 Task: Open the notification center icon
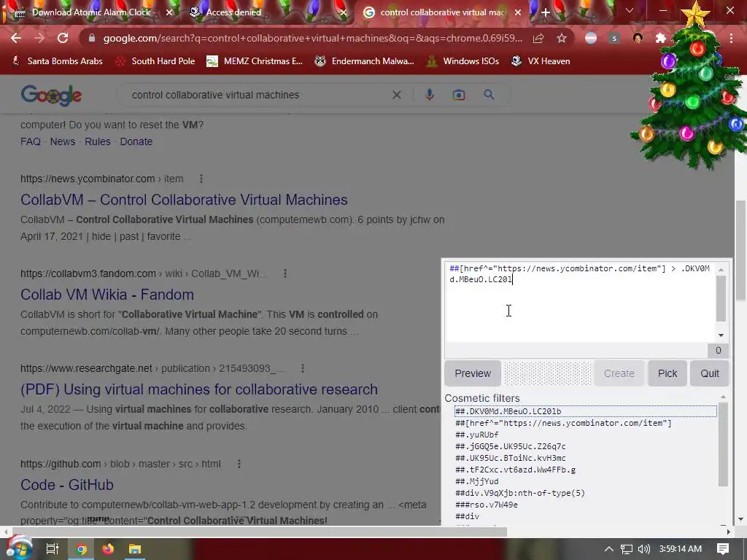point(723,549)
